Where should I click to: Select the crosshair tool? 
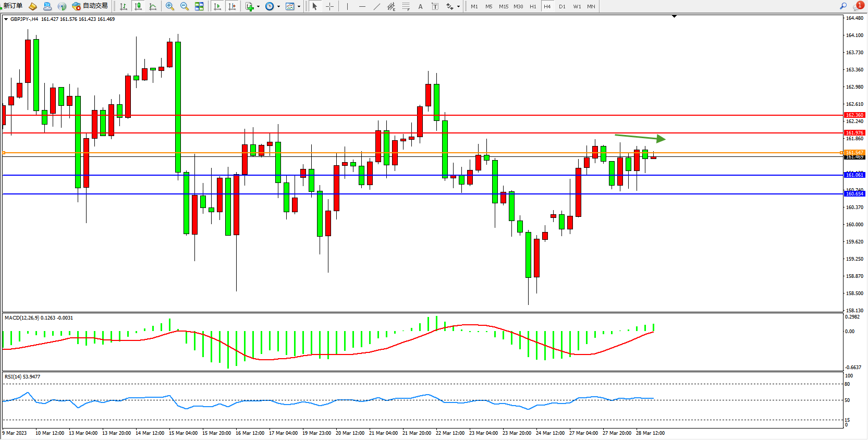(329, 7)
